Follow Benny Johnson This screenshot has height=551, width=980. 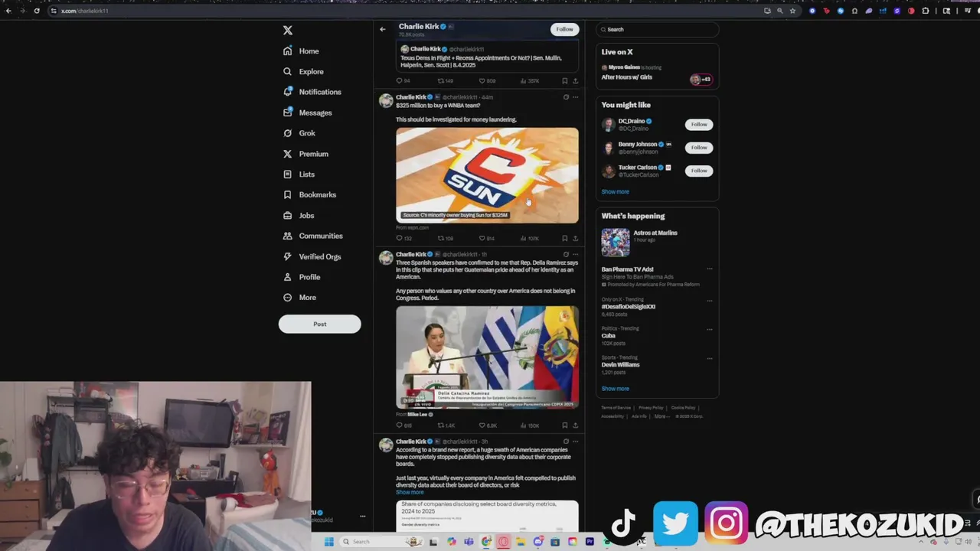[699, 147]
